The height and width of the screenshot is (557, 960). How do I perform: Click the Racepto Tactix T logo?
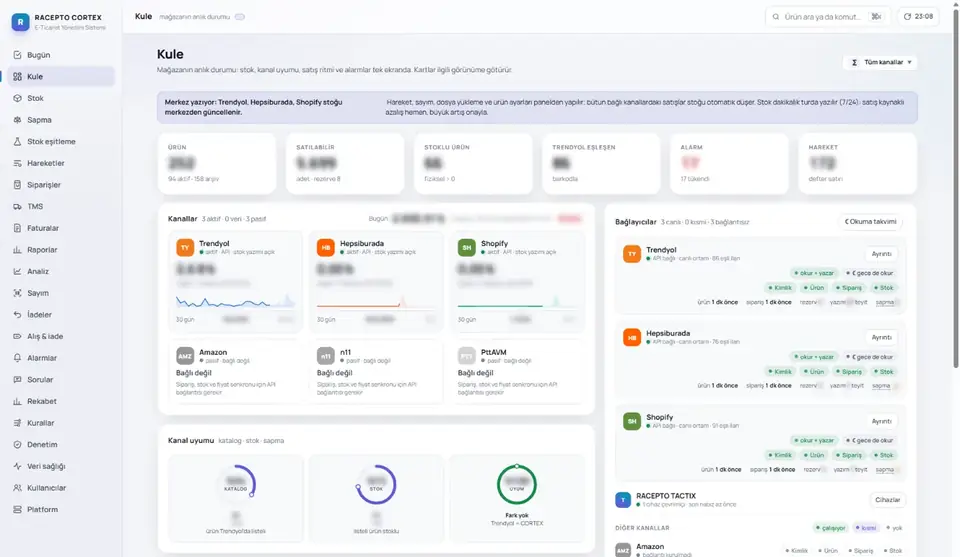tap(623, 500)
